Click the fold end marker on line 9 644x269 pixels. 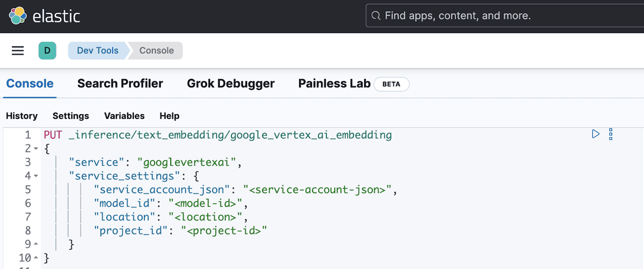[x=35, y=245]
